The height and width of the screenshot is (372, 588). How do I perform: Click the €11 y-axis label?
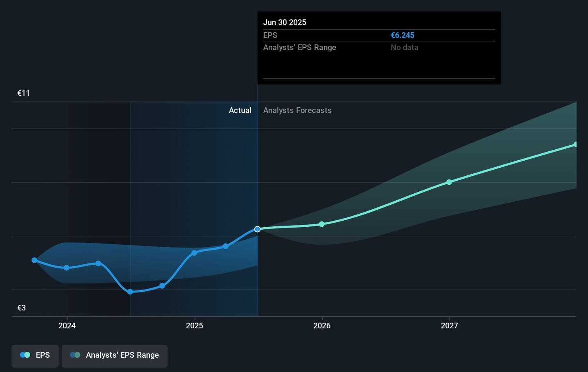[x=24, y=93]
